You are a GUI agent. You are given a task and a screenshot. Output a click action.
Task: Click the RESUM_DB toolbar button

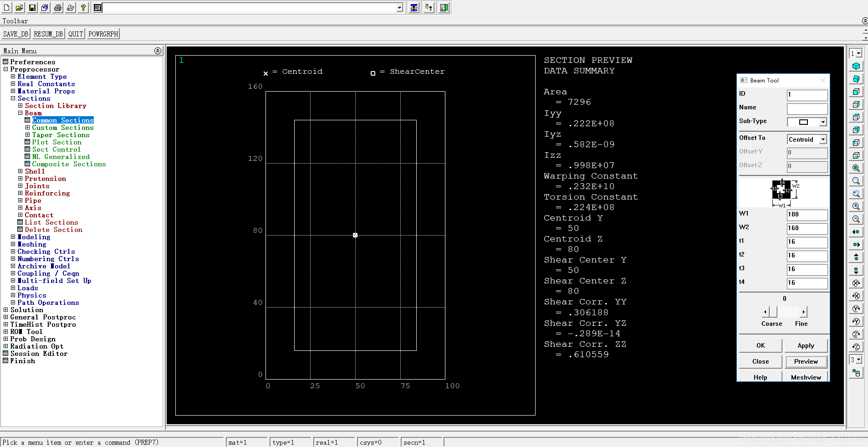[x=48, y=34]
